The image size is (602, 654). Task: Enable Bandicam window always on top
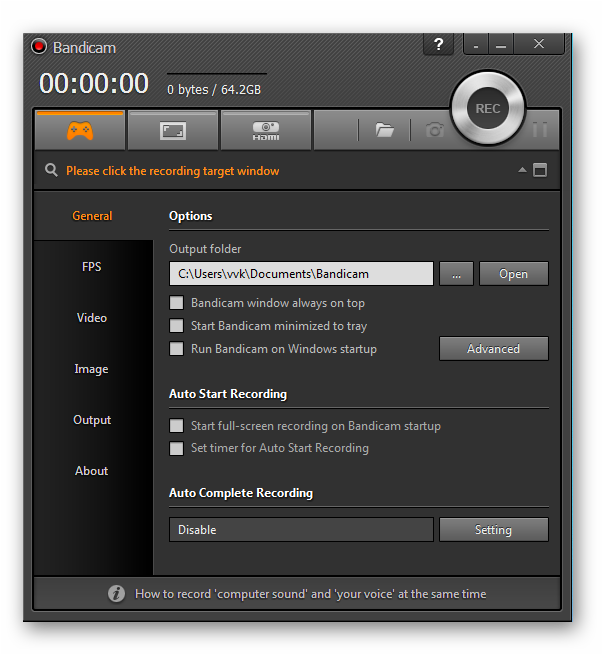click(176, 303)
